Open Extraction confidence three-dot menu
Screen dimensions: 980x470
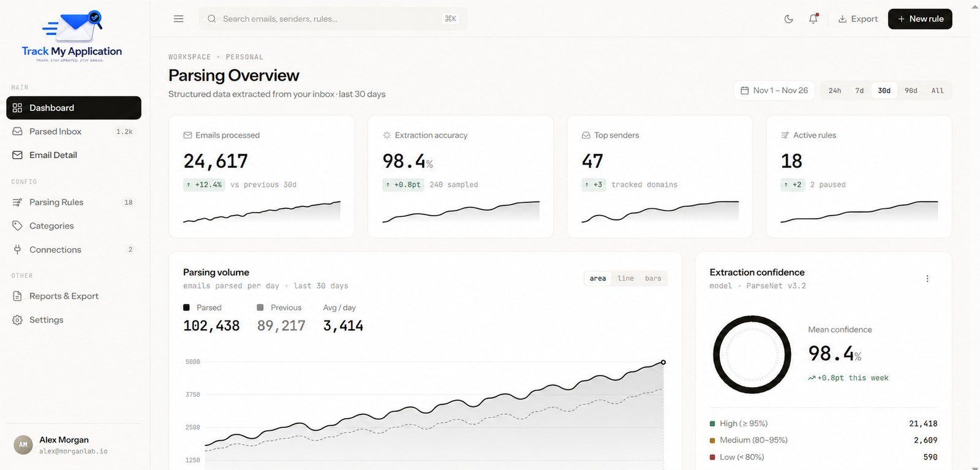point(927,279)
